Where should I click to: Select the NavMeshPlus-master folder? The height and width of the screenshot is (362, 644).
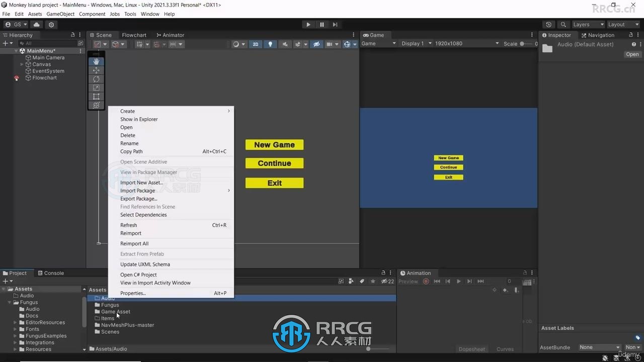(x=127, y=325)
